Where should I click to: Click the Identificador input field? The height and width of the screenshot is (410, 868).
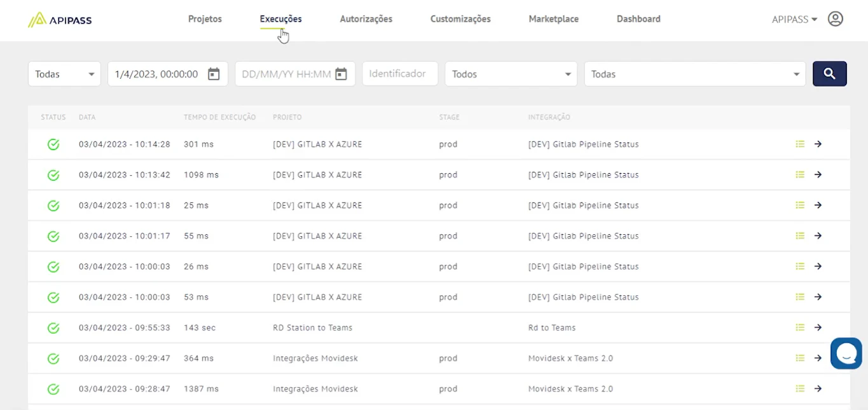tap(399, 73)
